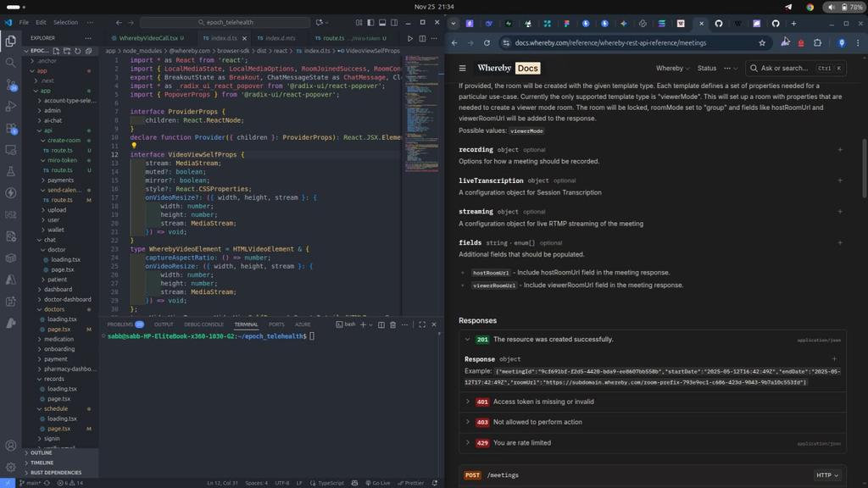Expand the RUST DEPENDENCIES section
This screenshot has height=488, width=868.
pyautogui.click(x=56, y=473)
